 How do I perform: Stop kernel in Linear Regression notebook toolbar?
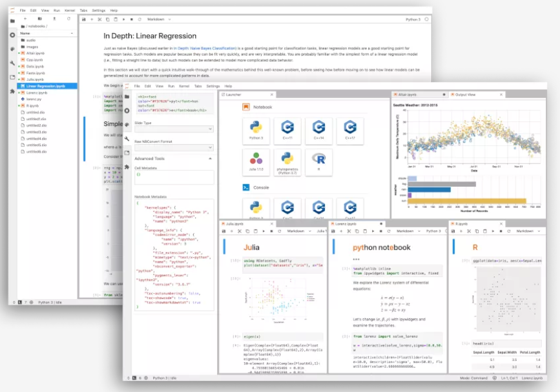tap(131, 19)
